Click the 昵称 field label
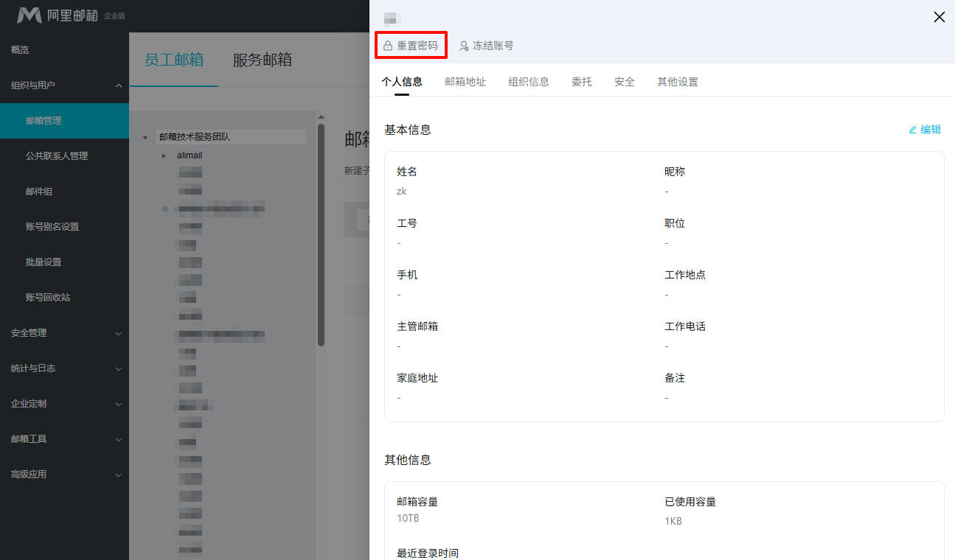This screenshot has width=955, height=560. pos(675,172)
